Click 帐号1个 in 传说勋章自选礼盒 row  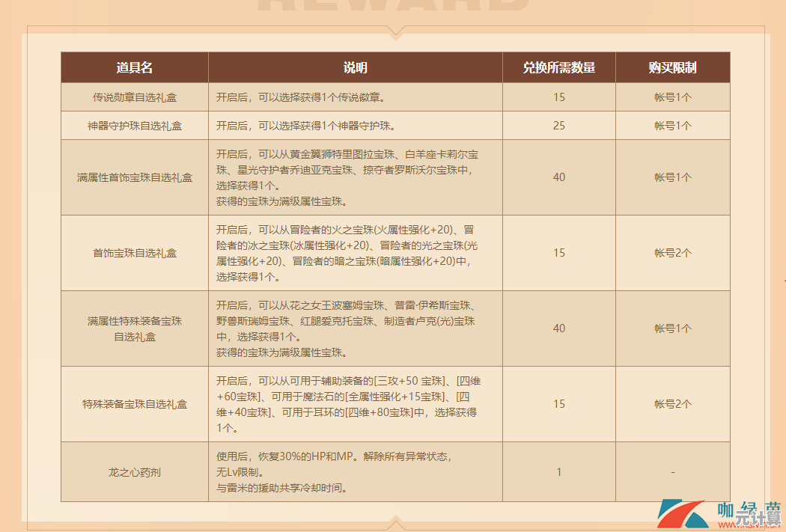point(673,97)
